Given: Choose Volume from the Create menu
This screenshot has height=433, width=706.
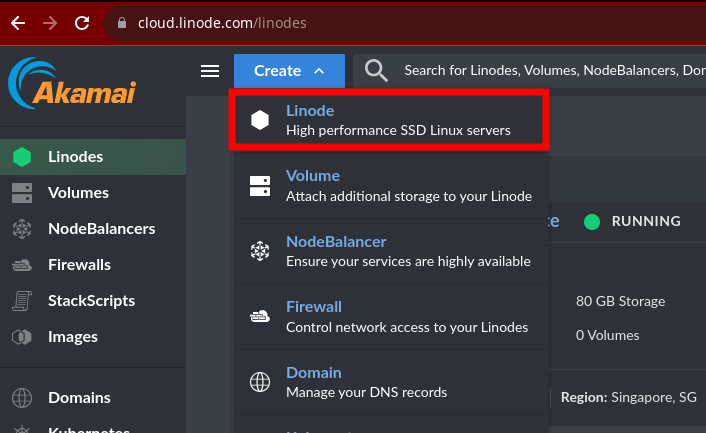Looking at the screenshot, I should click(391, 186).
